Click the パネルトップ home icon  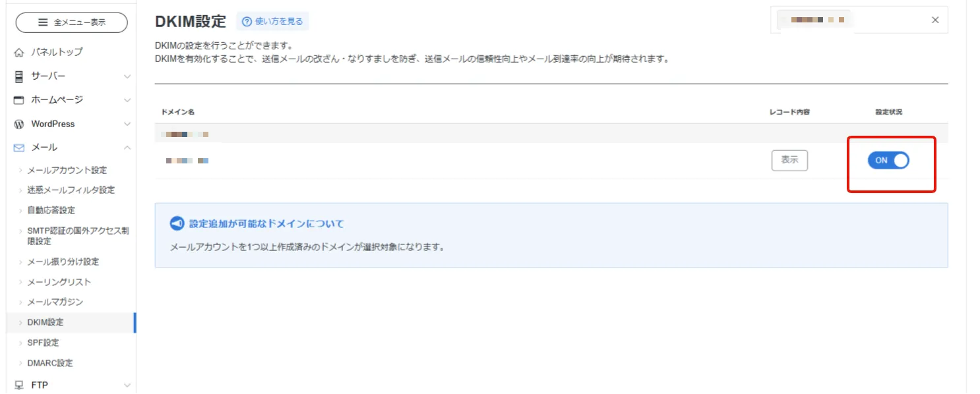click(x=17, y=51)
